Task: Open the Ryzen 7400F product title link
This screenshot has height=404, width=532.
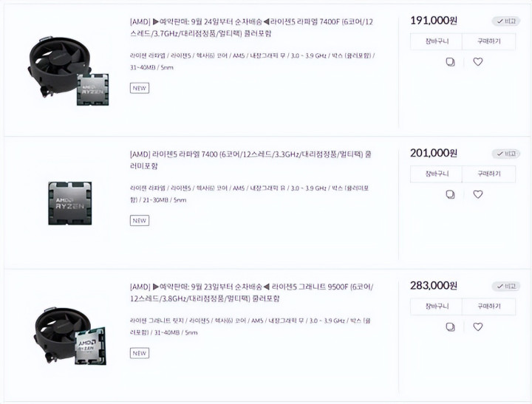Action: pos(251,28)
